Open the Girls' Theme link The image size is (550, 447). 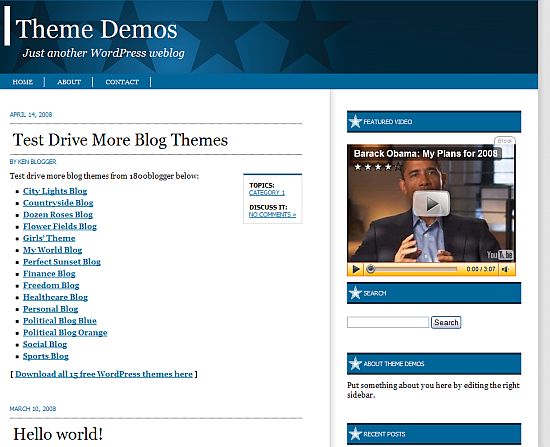[49, 238]
